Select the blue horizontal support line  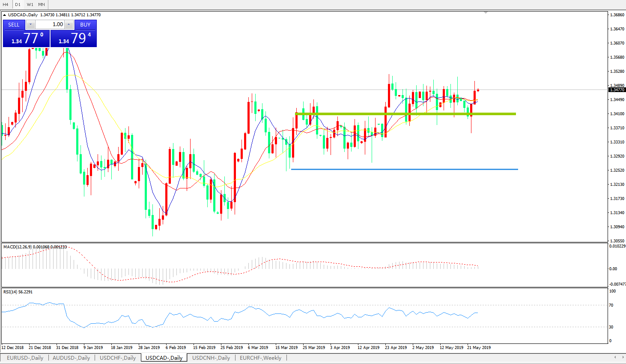[404, 169]
